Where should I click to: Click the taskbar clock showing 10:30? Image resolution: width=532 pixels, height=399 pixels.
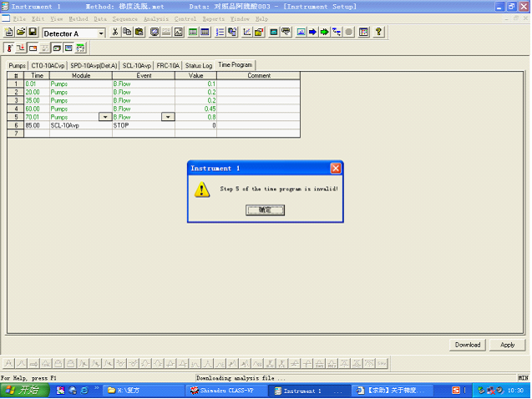[515, 391]
